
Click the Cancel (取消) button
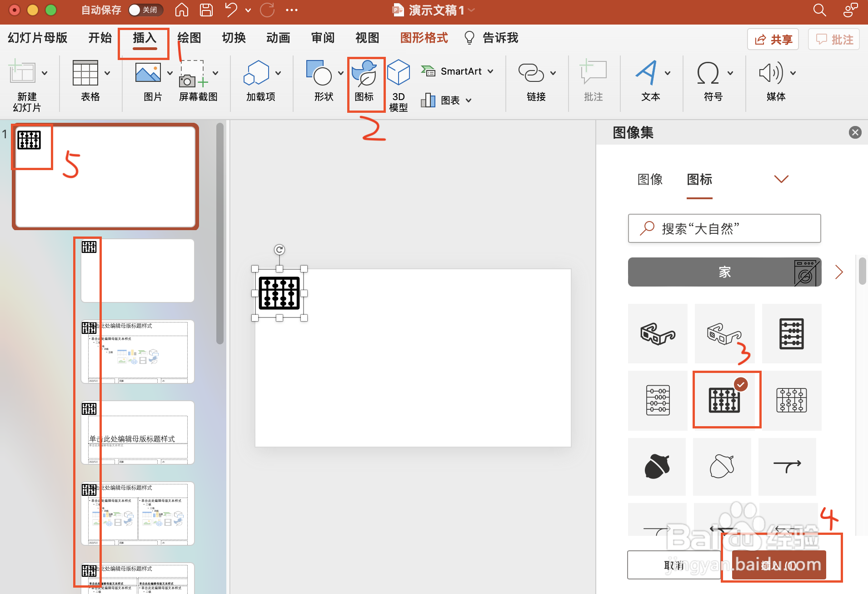[x=674, y=565]
